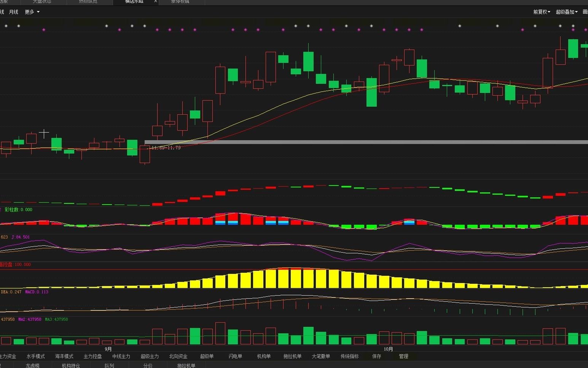Open 拖拉机单 in the bottom tab row
The width and height of the screenshot is (588, 368).
[186, 365]
